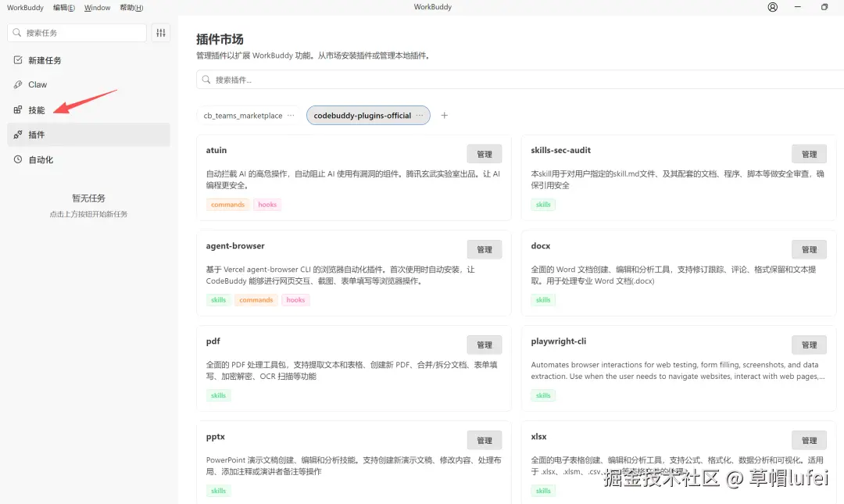Click the agent-browser plugin title

coord(235,245)
